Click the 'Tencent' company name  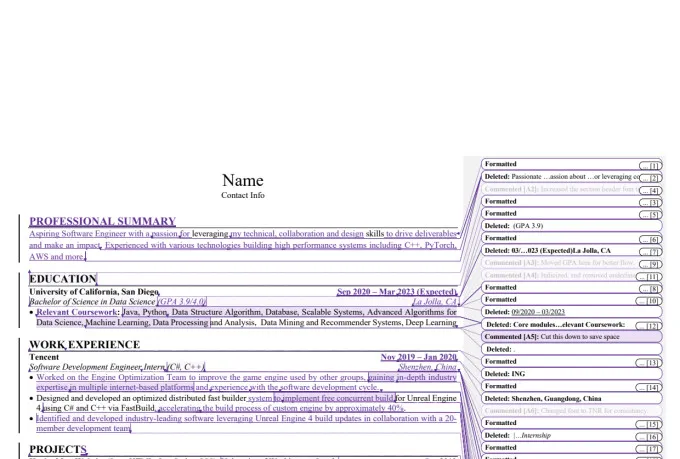pos(44,357)
